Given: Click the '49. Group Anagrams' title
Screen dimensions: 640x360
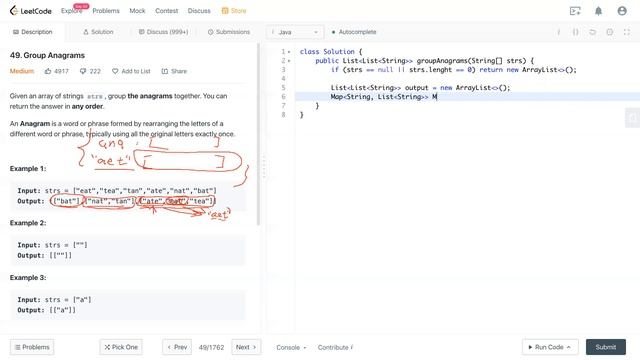Looking at the screenshot, I should (x=47, y=55).
